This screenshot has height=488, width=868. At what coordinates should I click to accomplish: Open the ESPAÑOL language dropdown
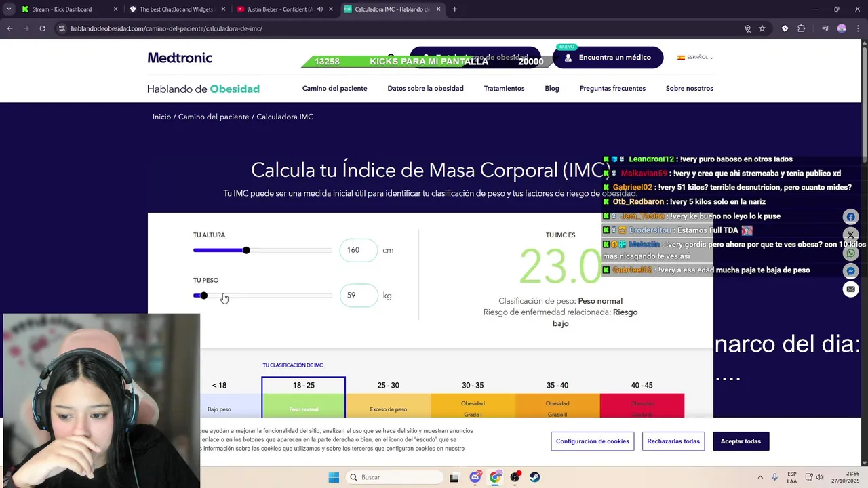click(x=696, y=58)
